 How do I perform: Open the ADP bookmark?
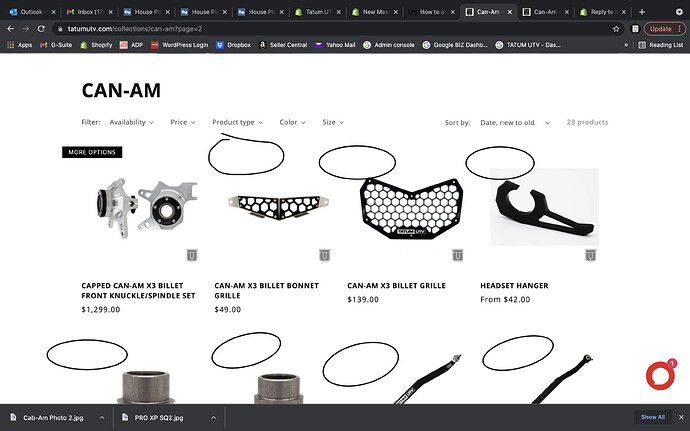tap(132, 45)
